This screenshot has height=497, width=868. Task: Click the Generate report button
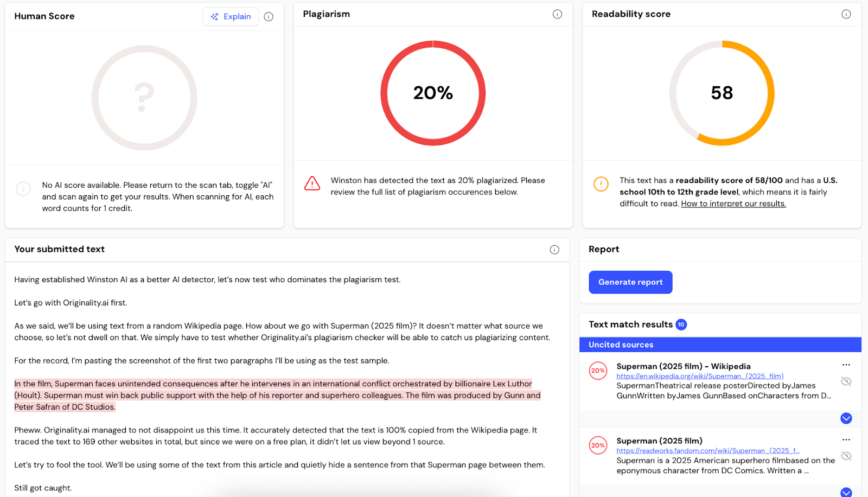[x=630, y=282]
